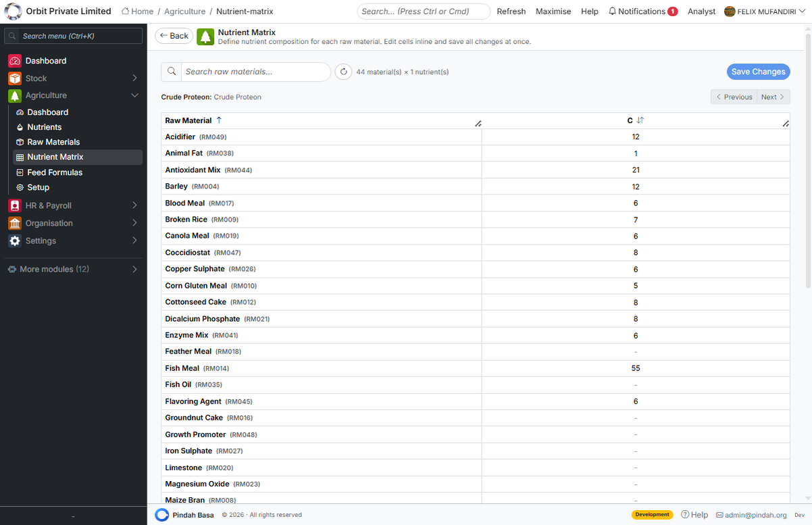Click the Agriculture module tree icon

coord(15,96)
